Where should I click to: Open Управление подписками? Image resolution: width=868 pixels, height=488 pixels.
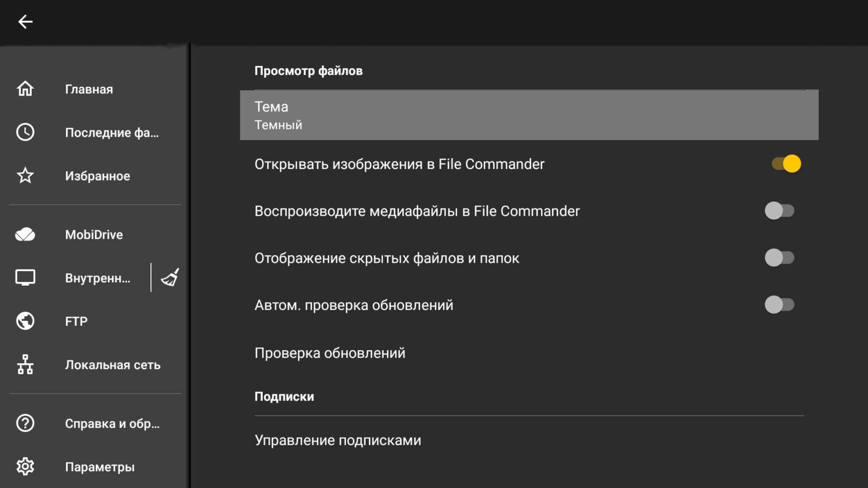[x=338, y=441]
